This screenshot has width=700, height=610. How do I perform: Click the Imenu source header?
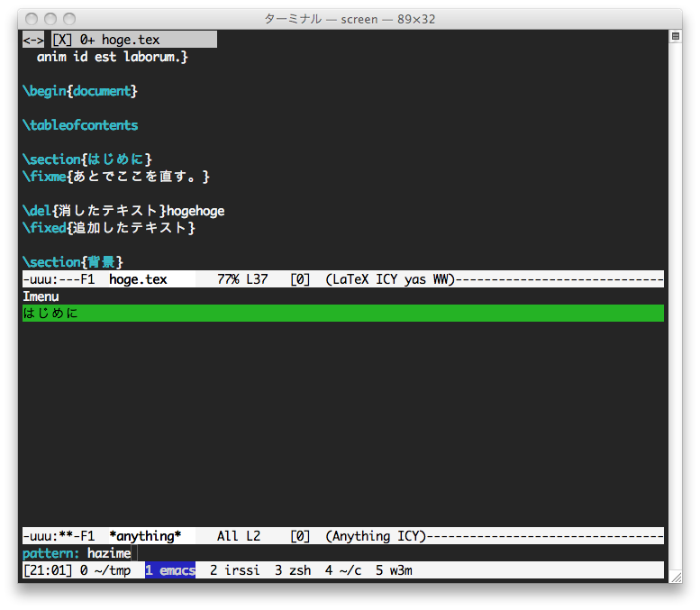click(41, 296)
